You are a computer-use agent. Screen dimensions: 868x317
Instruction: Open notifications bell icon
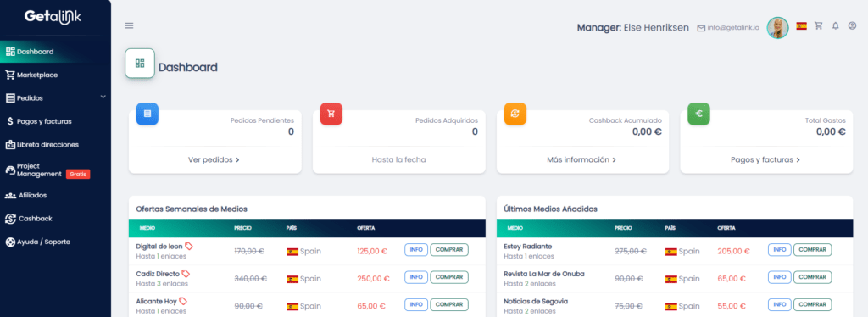click(x=835, y=25)
